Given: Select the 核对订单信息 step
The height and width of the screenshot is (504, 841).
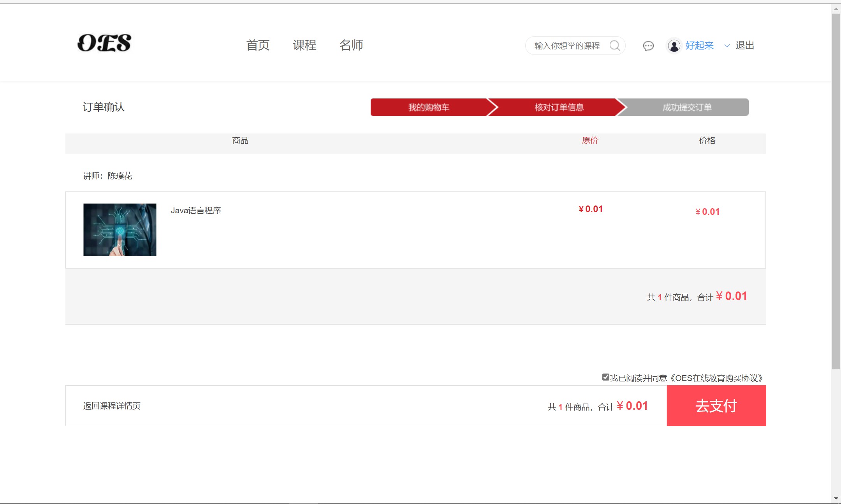Looking at the screenshot, I should click(559, 107).
